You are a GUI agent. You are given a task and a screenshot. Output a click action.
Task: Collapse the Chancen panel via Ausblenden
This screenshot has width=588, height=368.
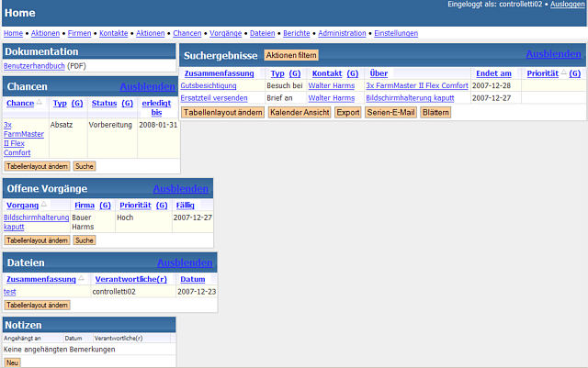point(147,86)
